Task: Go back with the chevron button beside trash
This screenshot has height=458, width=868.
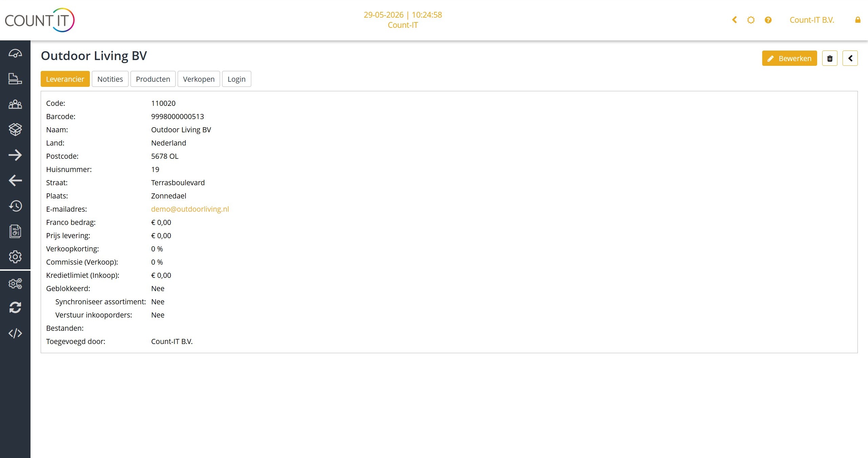Action: 850,58
